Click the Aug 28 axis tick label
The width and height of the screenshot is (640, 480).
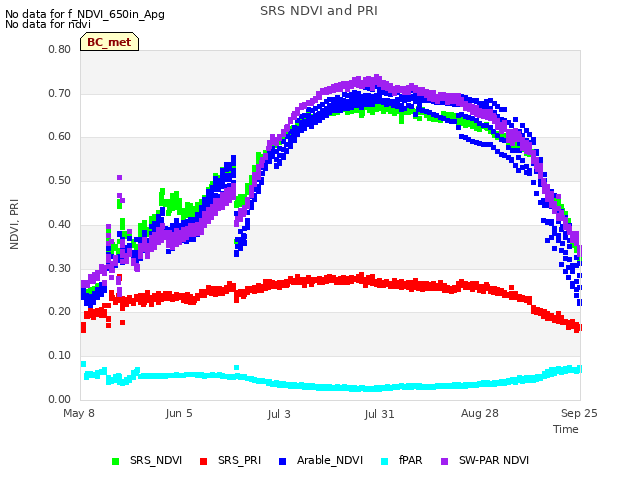coord(480,413)
